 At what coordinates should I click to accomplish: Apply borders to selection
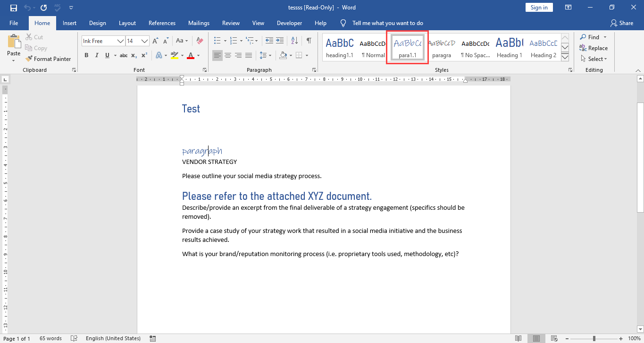point(299,55)
